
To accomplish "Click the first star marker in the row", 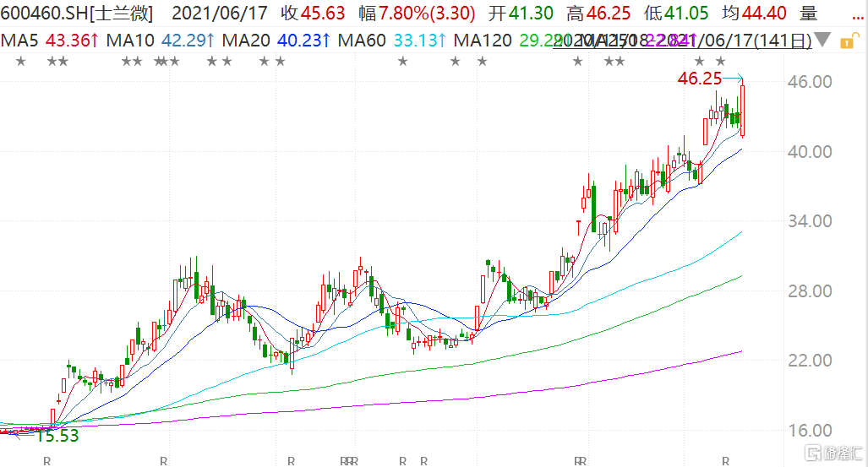I will pos(21,62).
